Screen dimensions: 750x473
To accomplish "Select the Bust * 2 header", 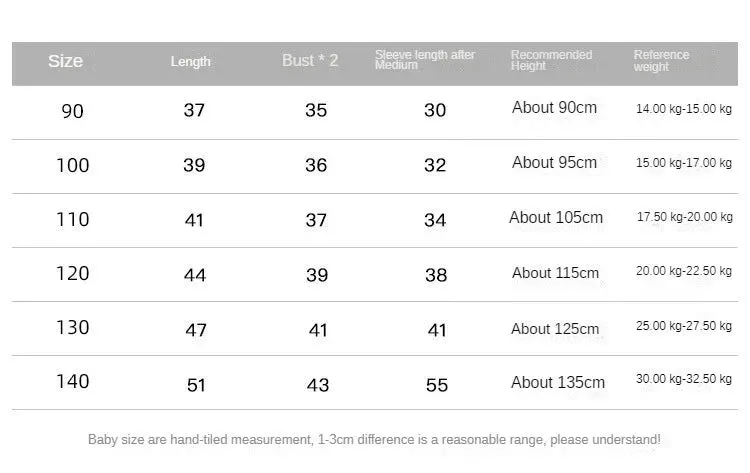I will [310, 60].
